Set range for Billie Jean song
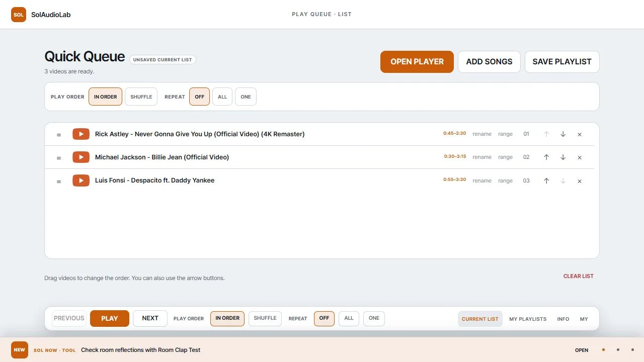Viewport: 644px width, 362px height. 505,157
